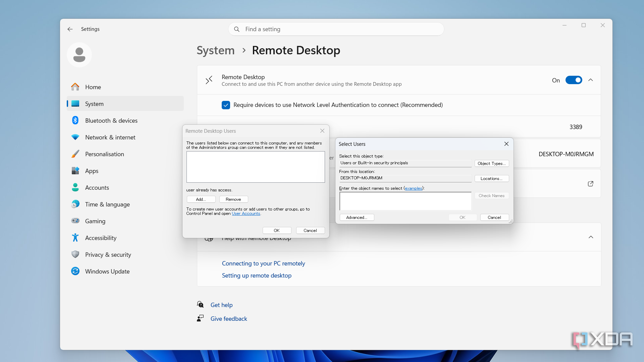Collapse the Remote Desktop section chevron
The height and width of the screenshot is (362, 644).
coord(591,80)
